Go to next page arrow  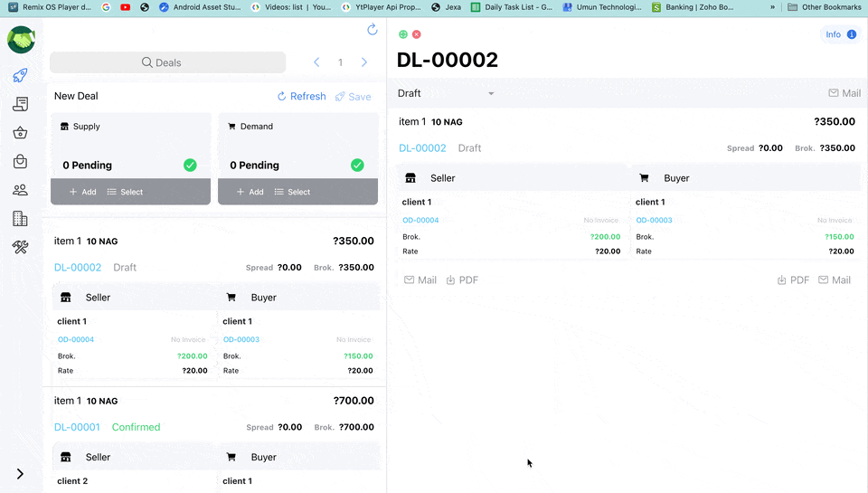tap(364, 62)
